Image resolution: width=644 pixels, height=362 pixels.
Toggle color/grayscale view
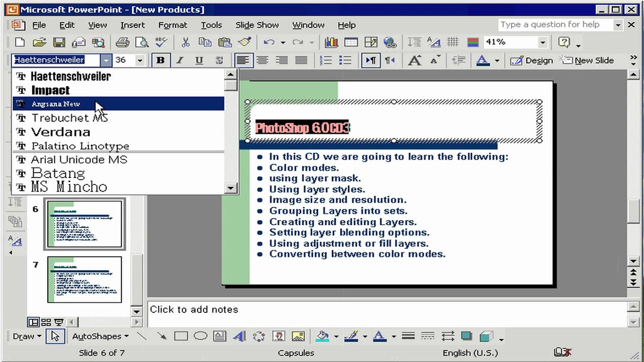point(473,42)
